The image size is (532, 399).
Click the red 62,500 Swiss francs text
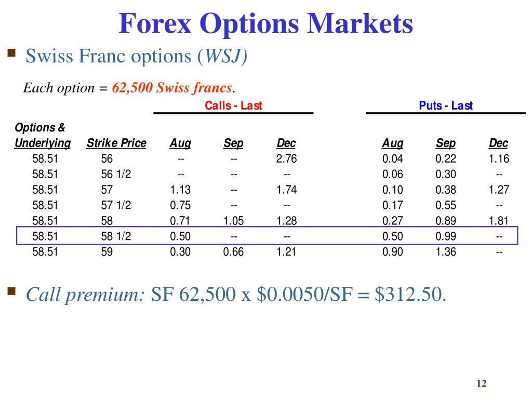pyautogui.click(x=172, y=88)
